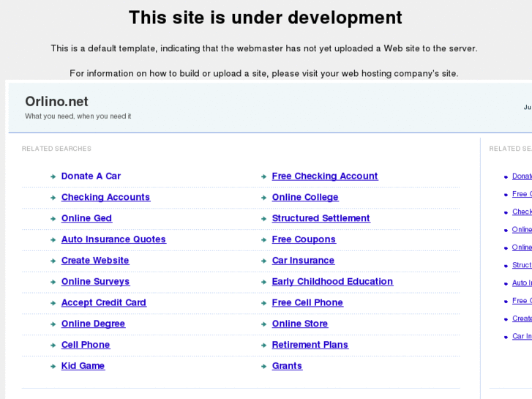Open the Create Website link
Image resolution: width=532 pixels, height=399 pixels.
[x=95, y=261]
